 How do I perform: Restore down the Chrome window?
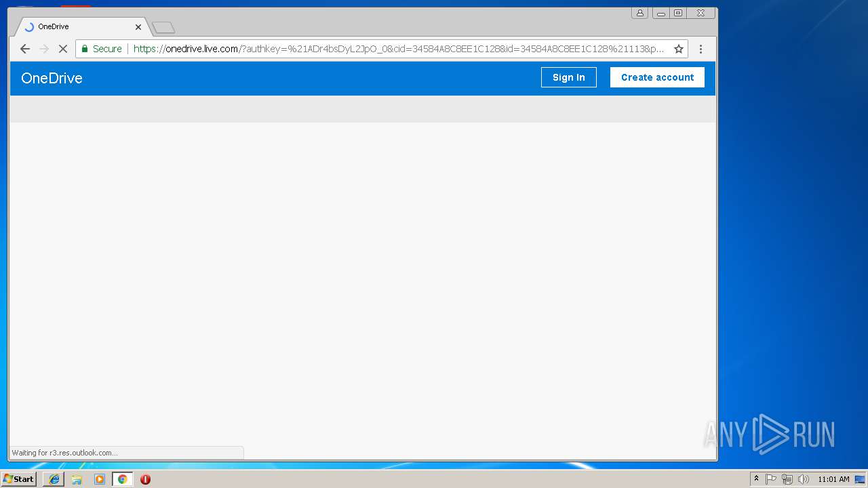click(677, 13)
